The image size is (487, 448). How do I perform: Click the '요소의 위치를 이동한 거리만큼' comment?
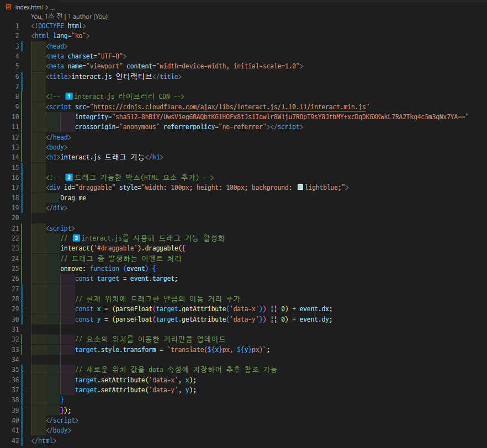point(150,339)
